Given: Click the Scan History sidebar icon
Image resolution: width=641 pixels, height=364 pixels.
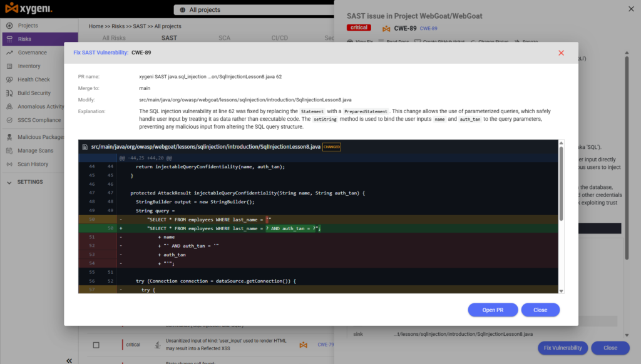Looking at the screenshot, I should (x=9, y=164).
